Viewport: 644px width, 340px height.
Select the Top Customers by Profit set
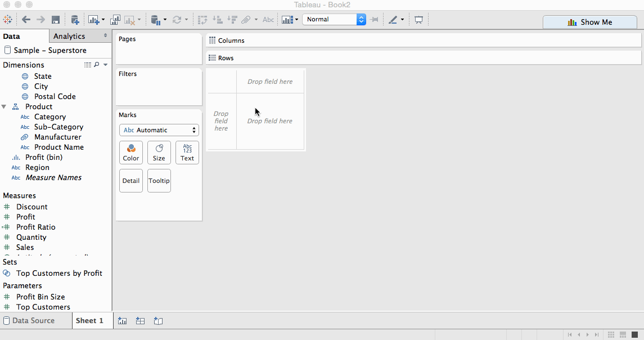(x=59, y=274)
